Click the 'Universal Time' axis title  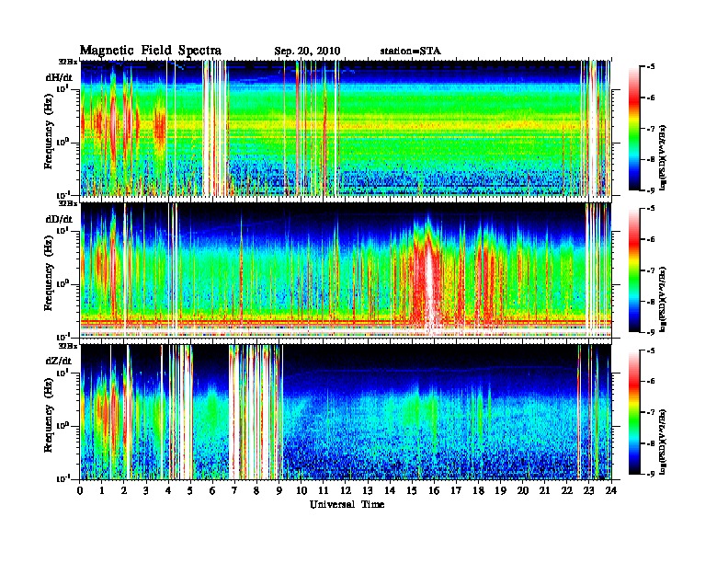[x=347, y=504]
